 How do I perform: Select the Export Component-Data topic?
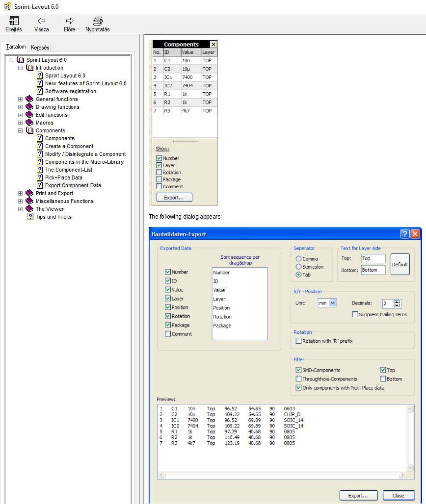point(73,185)
